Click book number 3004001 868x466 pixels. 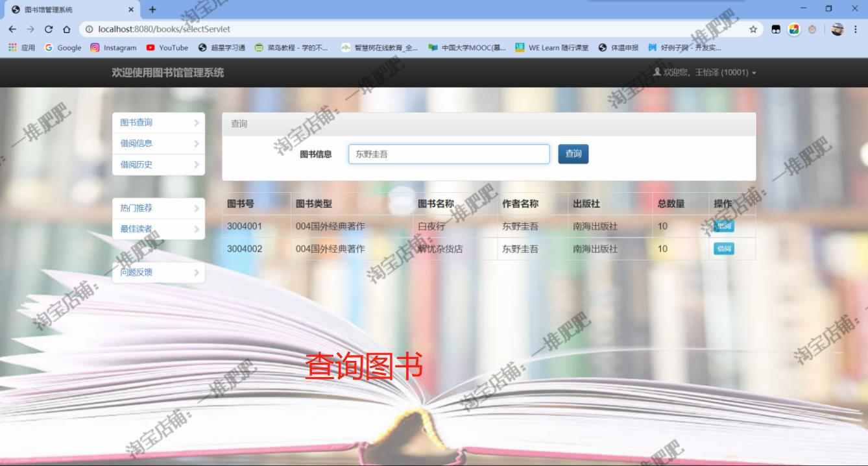pos(245,227)
